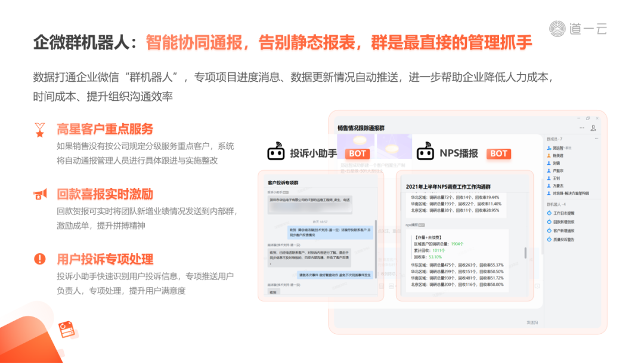Viewport: 644px width, 363px height.
Task: Click the blue message starting 收到 请@
Action: pyautogui.click(x=330, y=232)
